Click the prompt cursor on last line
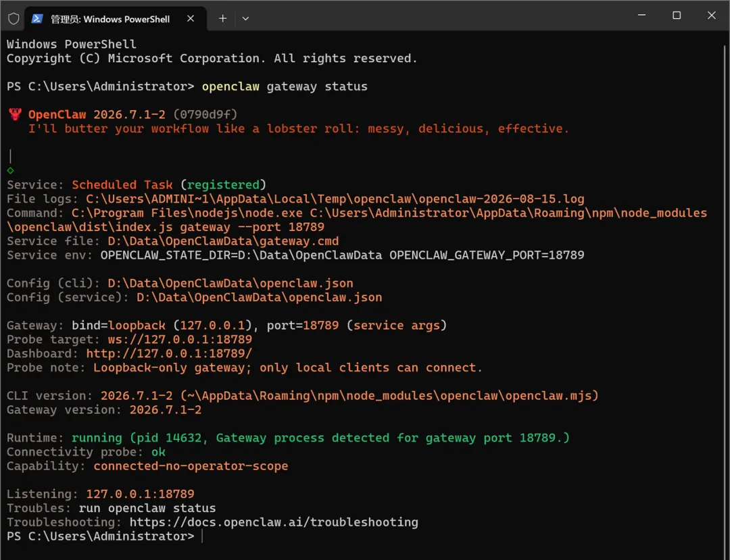 [202, 536]
